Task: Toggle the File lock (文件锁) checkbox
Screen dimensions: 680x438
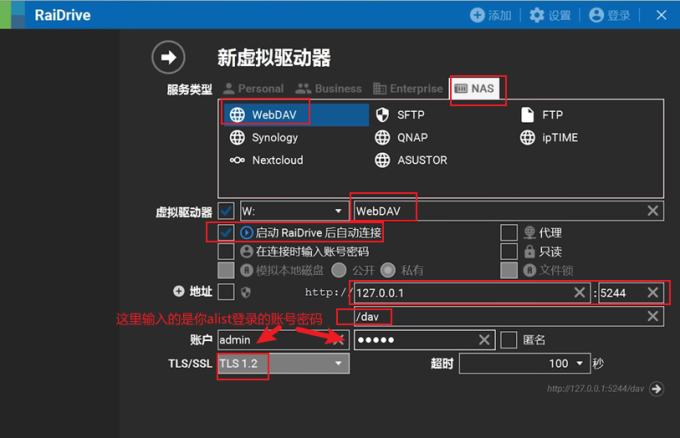Action: coord(509,270)
